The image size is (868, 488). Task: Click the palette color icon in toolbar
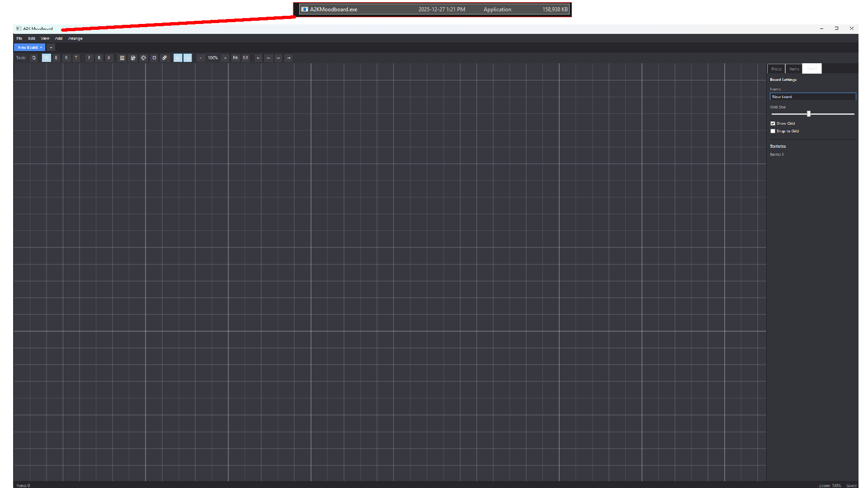click(143, 58)
